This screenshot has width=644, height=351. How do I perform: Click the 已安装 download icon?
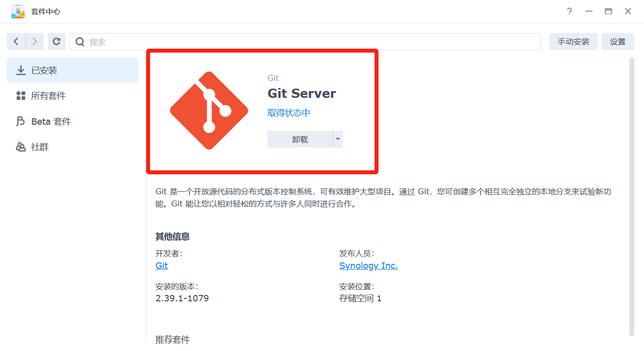point(20,71)
